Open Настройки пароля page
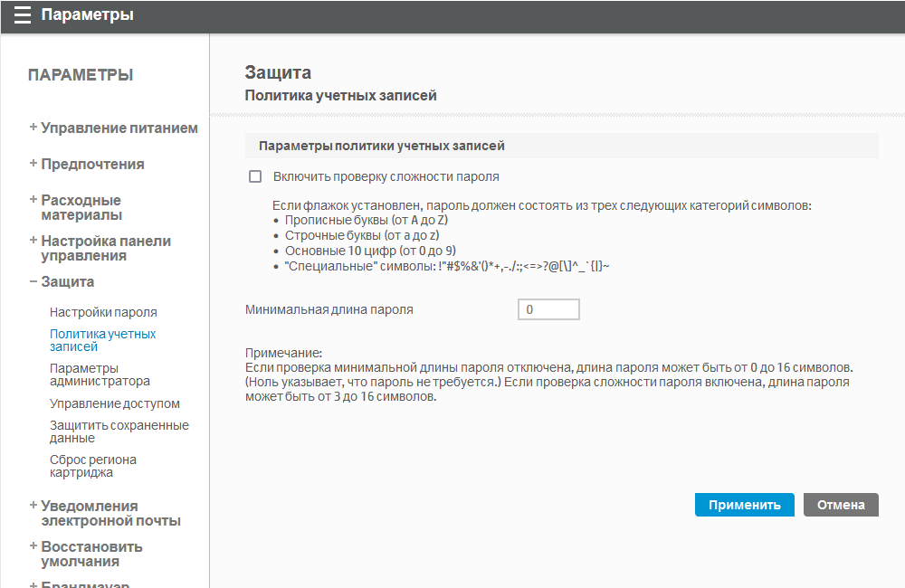 (103, 312)
